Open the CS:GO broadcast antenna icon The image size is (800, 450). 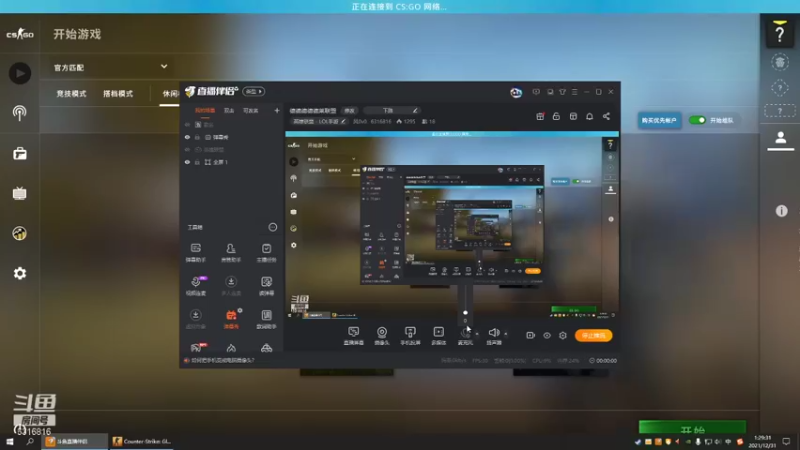coord(20,113)
